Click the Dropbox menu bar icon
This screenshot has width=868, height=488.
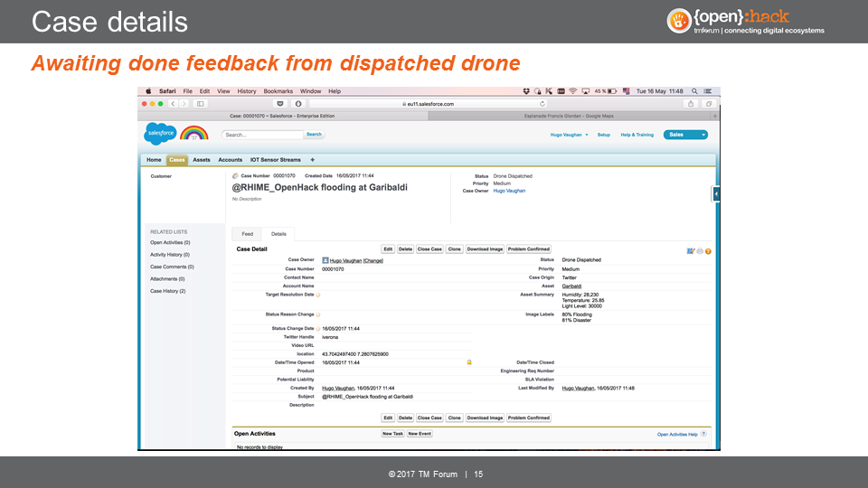526,91
